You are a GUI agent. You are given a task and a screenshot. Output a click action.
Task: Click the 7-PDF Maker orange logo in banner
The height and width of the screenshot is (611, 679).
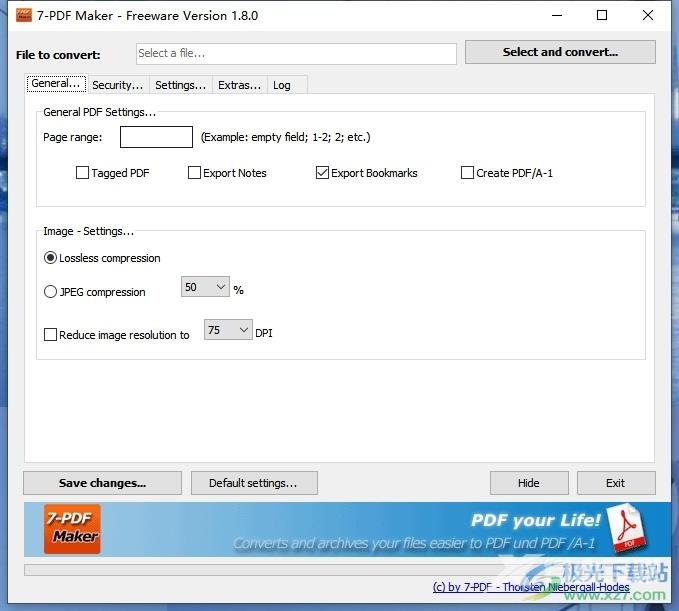pos(72,529)
